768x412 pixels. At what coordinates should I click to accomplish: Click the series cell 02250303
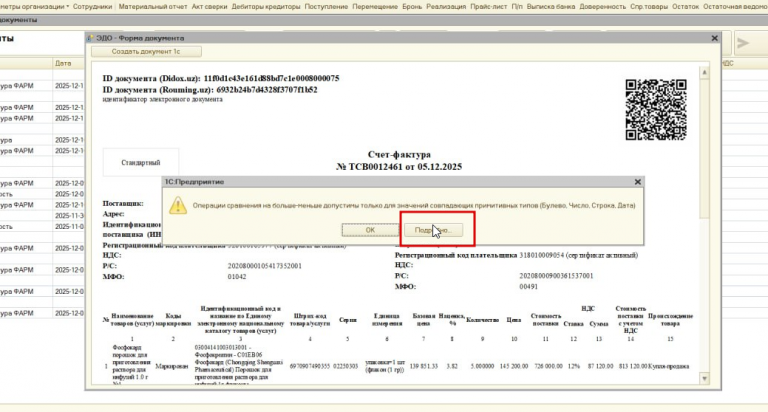(345, 366)
